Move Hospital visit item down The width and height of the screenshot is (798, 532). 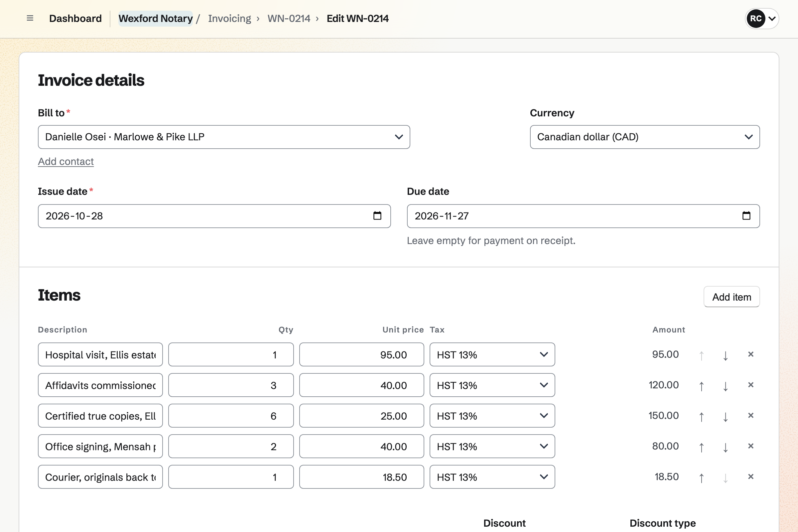(726, 355)
